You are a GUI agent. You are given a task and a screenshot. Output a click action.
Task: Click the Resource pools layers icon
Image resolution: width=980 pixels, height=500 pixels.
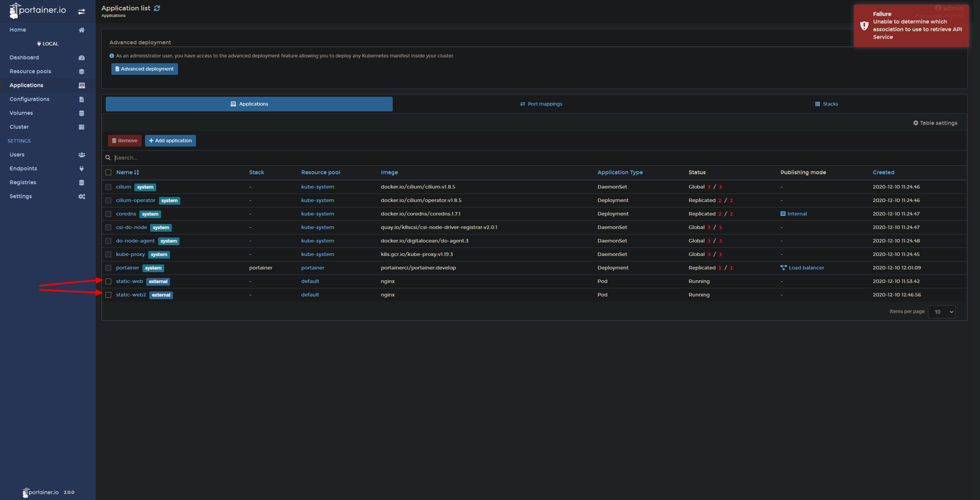[x=81, y=72]
